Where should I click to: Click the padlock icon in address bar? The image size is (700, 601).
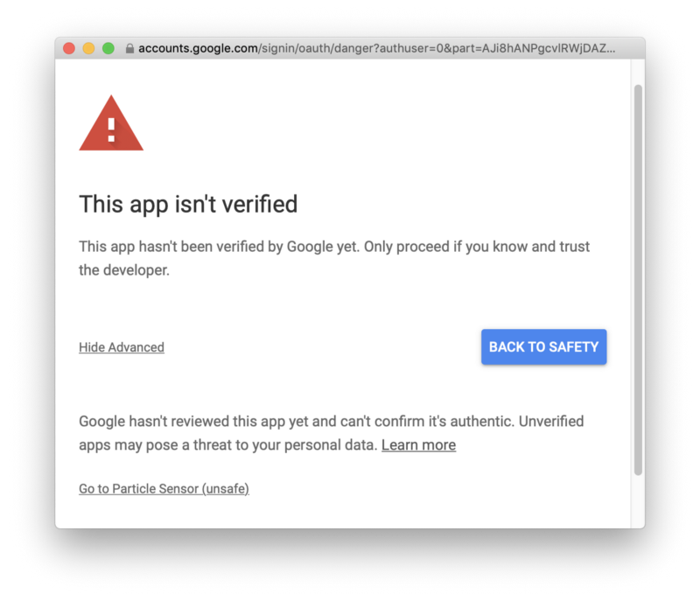129,48
